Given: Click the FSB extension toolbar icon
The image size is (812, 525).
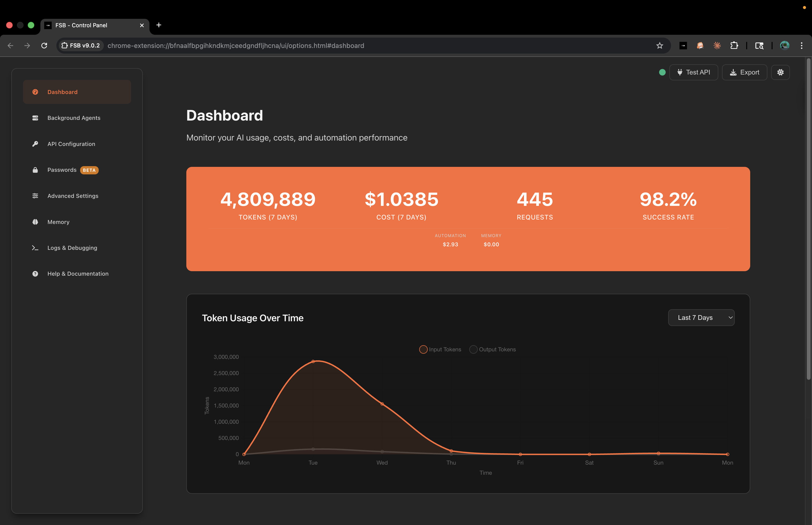Looking at the screenshot, I should pyautogui.click(x=683, y=46).
